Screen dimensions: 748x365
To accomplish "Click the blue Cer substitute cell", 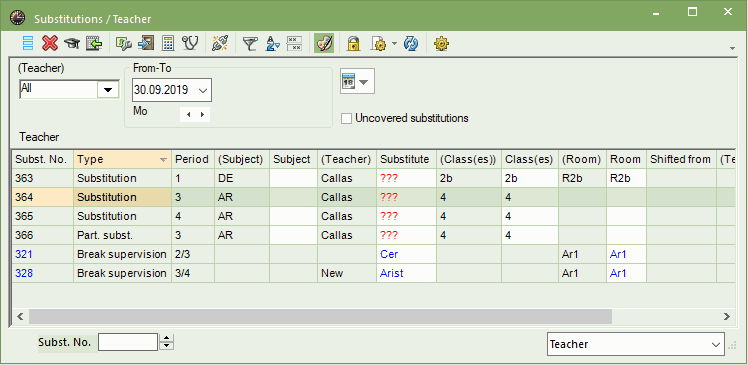I will click(406, 254).
